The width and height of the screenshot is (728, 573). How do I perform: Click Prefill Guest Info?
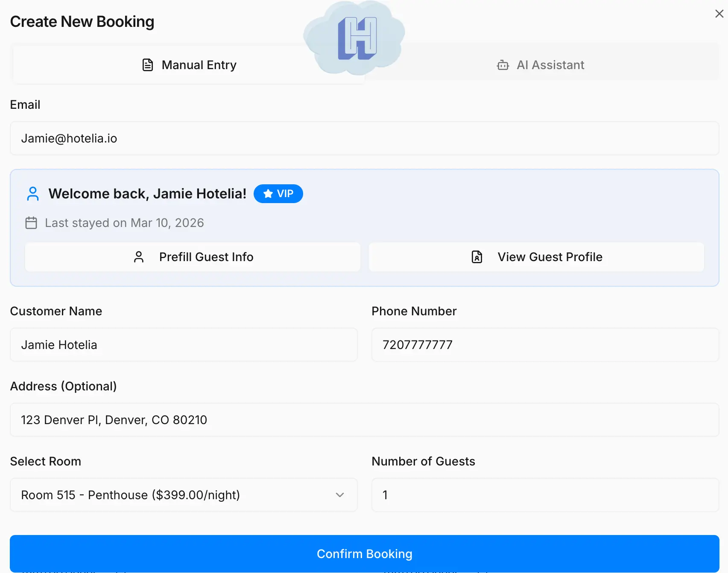(193, 256)
